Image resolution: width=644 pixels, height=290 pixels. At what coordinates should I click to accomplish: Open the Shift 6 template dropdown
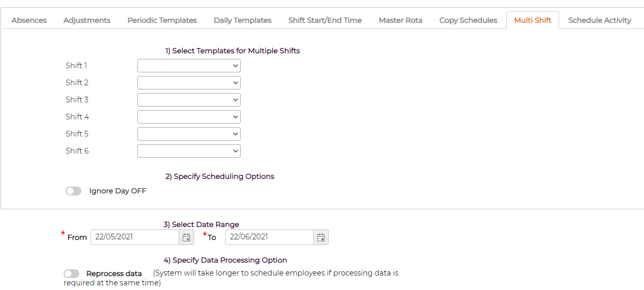point(189,151)
